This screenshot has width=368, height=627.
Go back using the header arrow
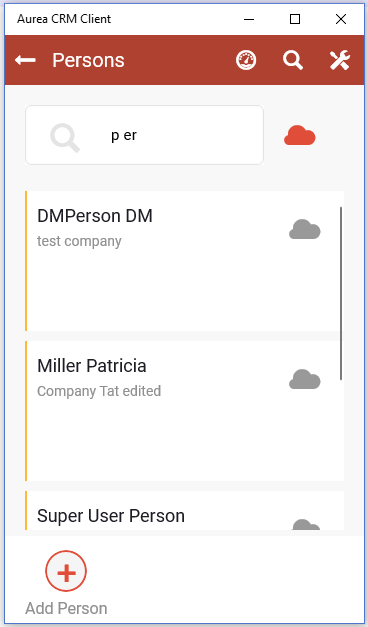point(25,60)
